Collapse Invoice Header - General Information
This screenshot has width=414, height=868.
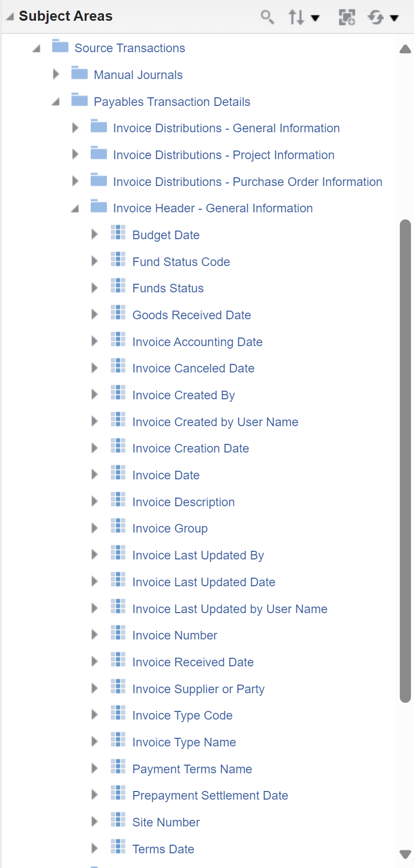pyautogui.click(x=74, y=209)
